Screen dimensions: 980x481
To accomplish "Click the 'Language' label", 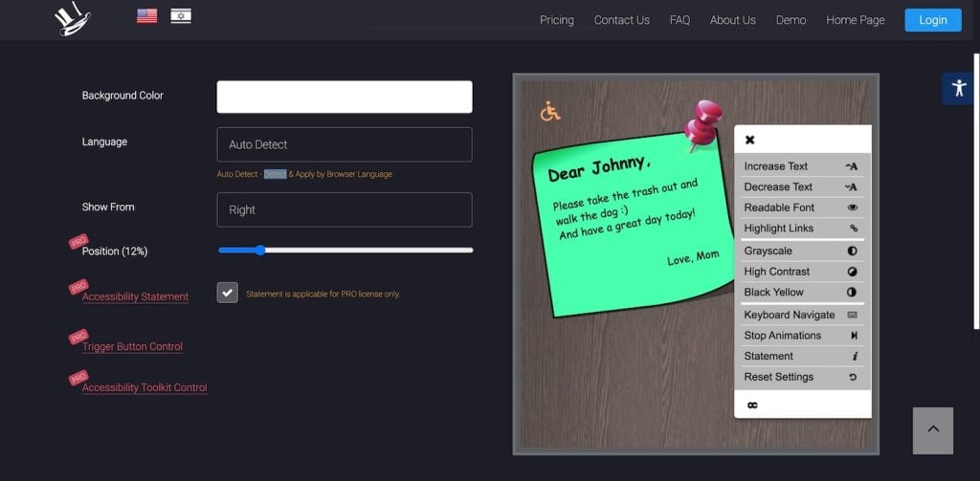I will point(104,142).
